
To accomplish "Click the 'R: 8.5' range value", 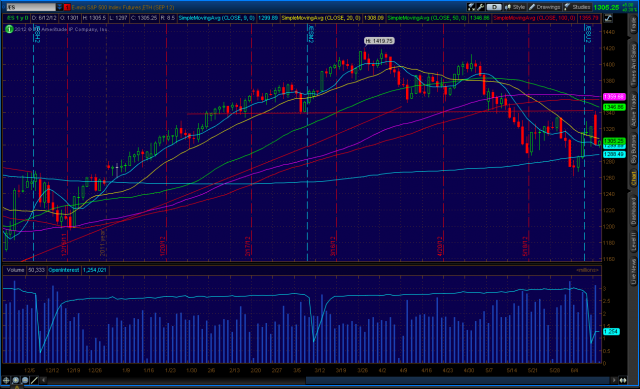I will 168,18.
